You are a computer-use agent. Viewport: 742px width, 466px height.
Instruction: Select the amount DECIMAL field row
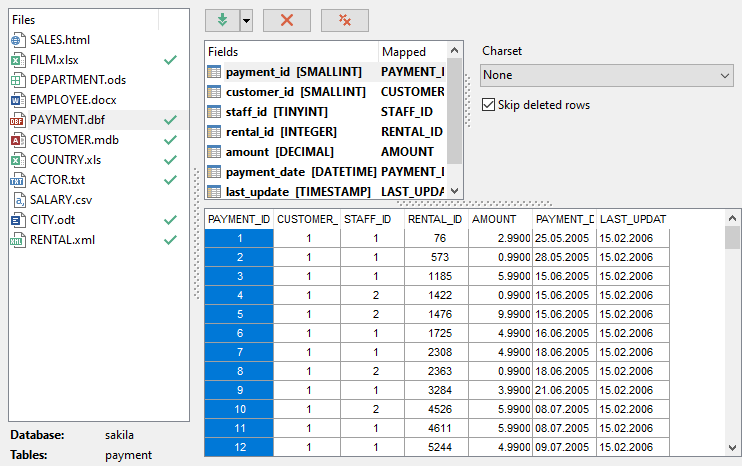[x=290, y=152]
